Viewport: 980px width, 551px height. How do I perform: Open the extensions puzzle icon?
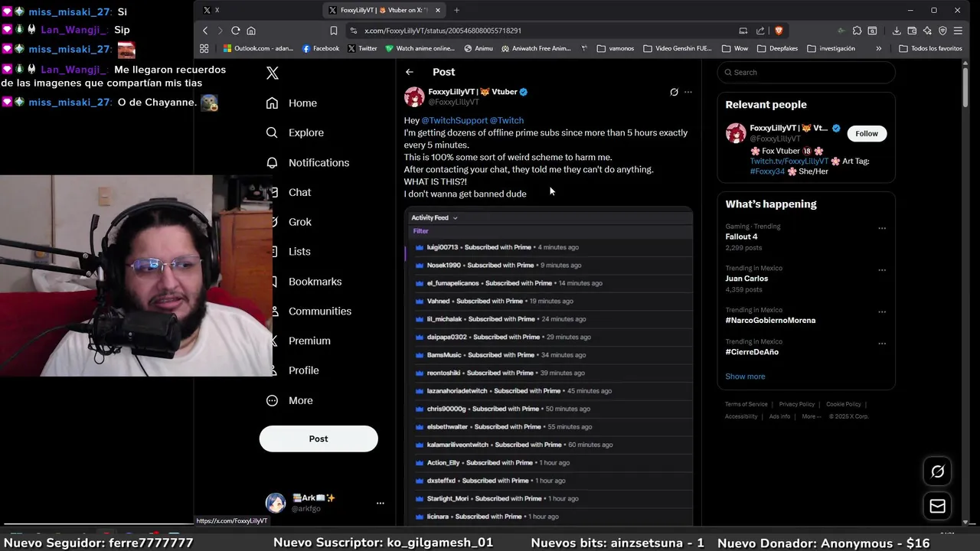click(x=857, y=31)
